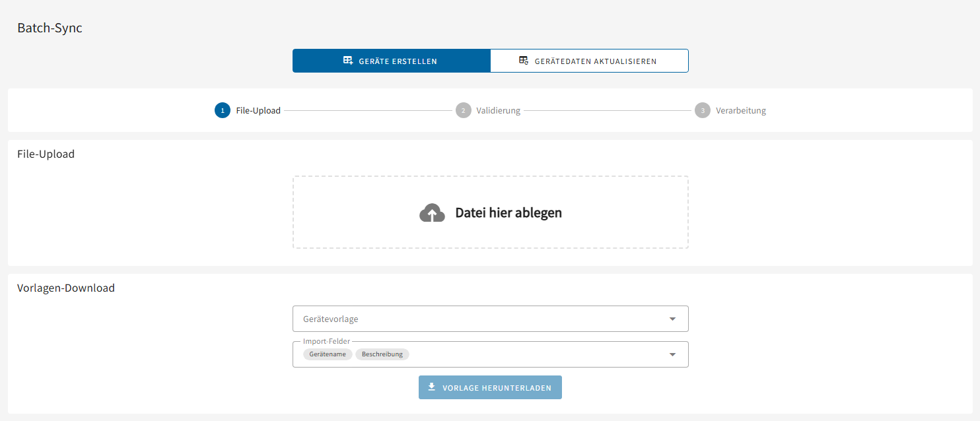Expand the Import-Felder dropdown arrow
The width and height of the screenshot is (980, 421).
tap(672, 354)
